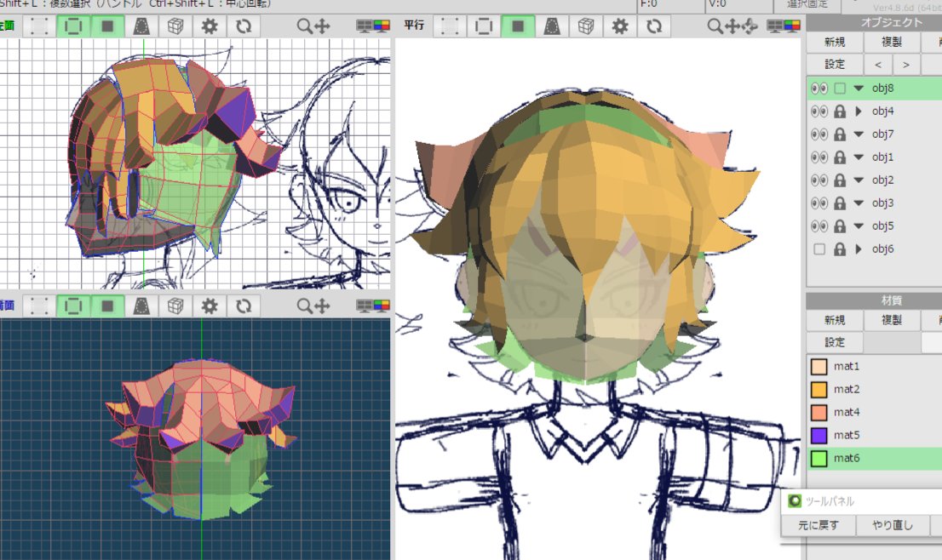Click the cube icon in 平行 view toolbar
The width and height of the screenshot is (942, 560).
click(x=586, y=26)
